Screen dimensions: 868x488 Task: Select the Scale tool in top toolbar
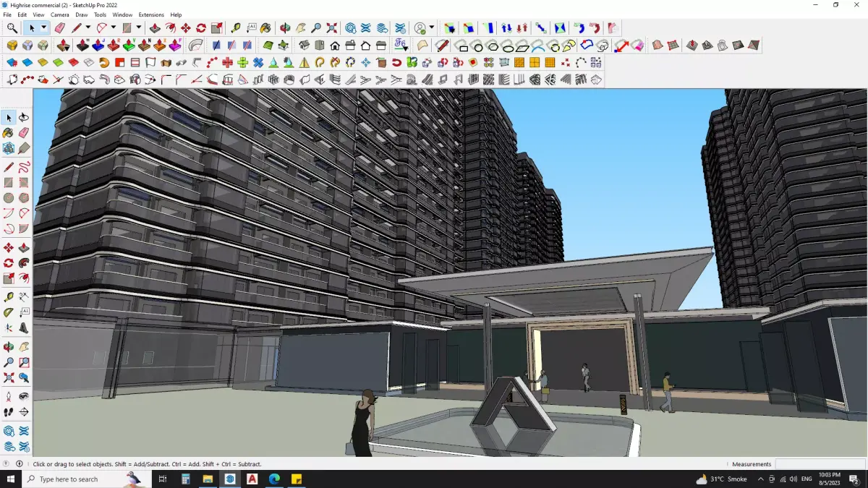[x=217, y=28]
